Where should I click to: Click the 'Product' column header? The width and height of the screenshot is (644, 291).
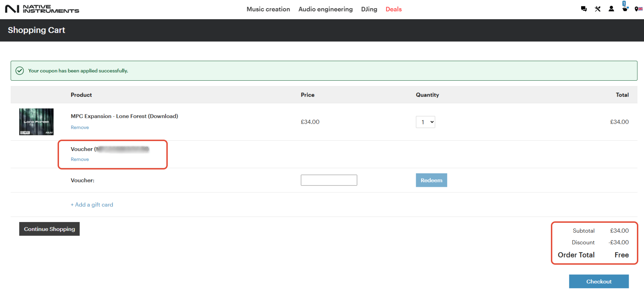tap(81, 95)
